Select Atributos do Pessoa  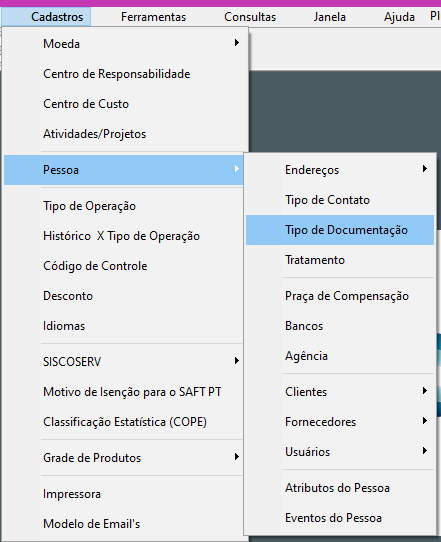(x=340, y=488)
